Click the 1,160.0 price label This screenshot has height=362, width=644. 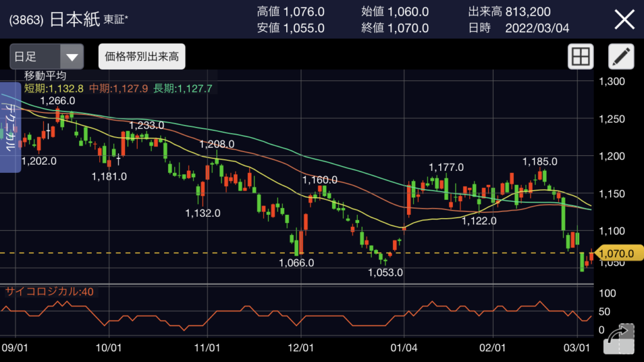[x=320, y=180]
